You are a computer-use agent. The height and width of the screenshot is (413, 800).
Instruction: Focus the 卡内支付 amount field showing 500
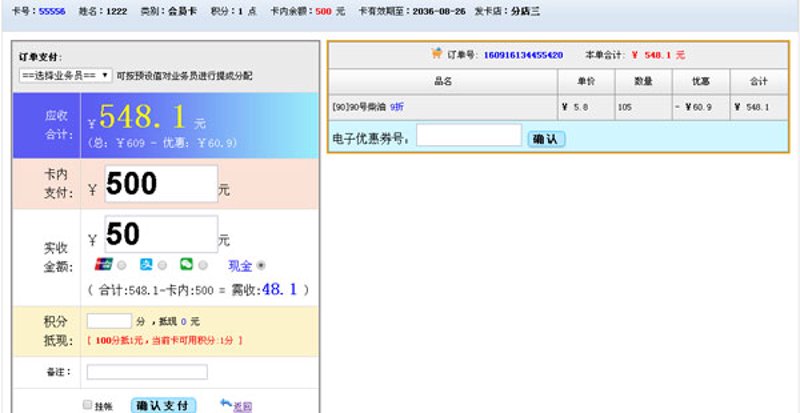[x=161, y=184]
